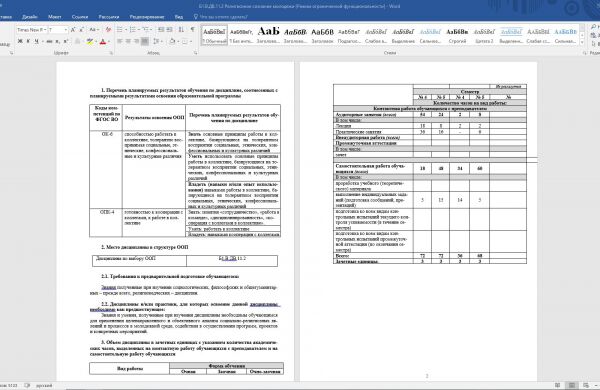600x390 pixels.
Task: Increase the font size
Action: click(x=73, y=29)
